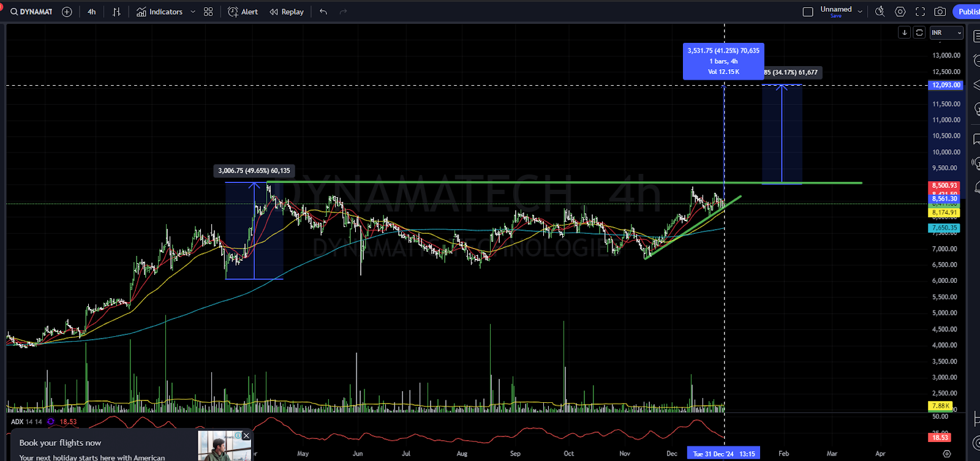Image resolution: width=980 pixels, height=461 pixels.
Task: Click the Tue 31 Dec '24 time label
Action: 723,454
